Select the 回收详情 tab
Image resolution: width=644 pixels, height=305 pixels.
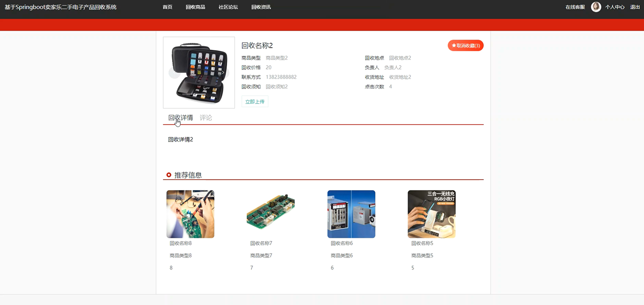pyautogui.click(x=180, y=118)
